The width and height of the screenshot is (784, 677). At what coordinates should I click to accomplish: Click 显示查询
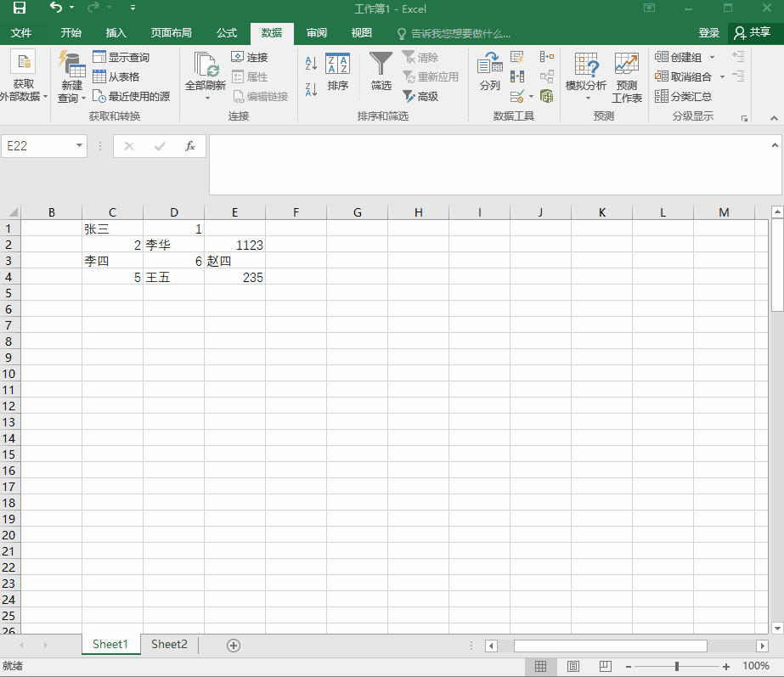click(x=121, y=57)
